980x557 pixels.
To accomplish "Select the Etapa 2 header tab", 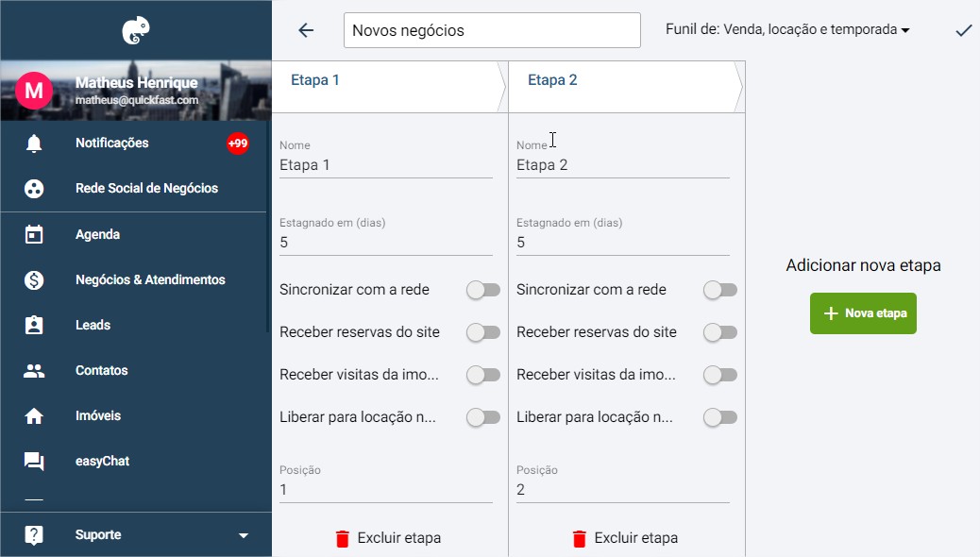I will (626, 87).
